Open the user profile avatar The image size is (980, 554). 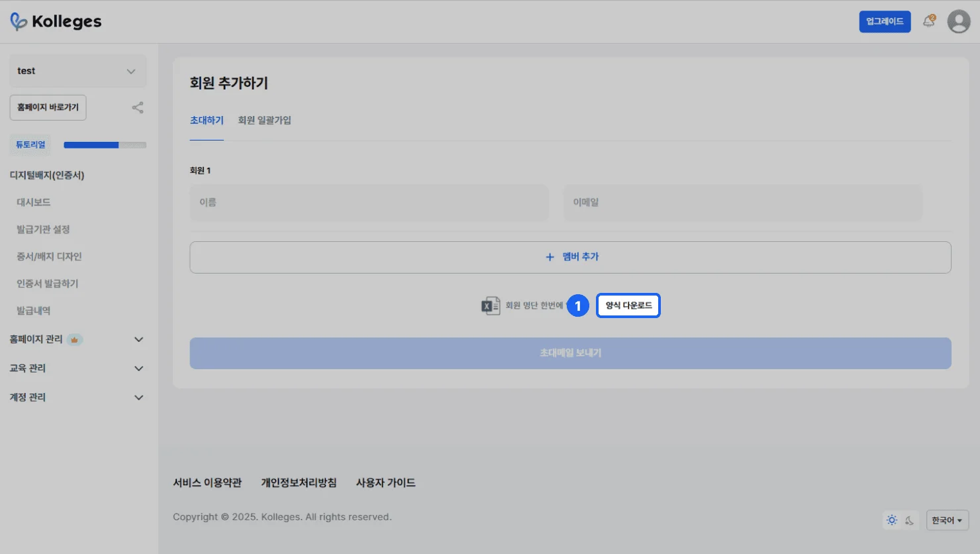(x=959, y=21)
